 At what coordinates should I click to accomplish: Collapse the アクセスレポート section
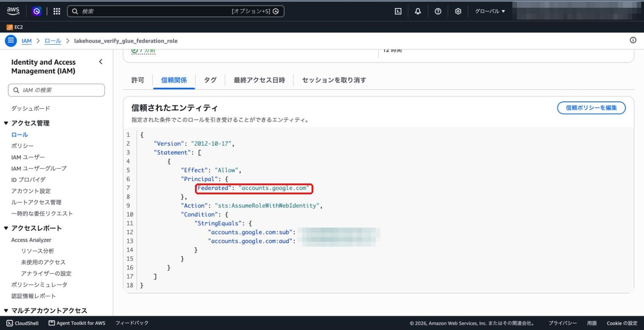[6, 228]
